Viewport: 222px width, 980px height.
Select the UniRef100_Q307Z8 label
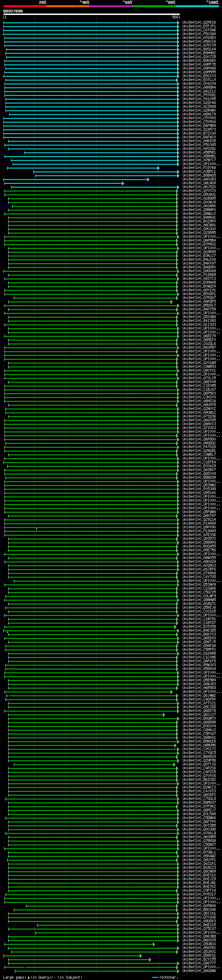pos(199,57)
